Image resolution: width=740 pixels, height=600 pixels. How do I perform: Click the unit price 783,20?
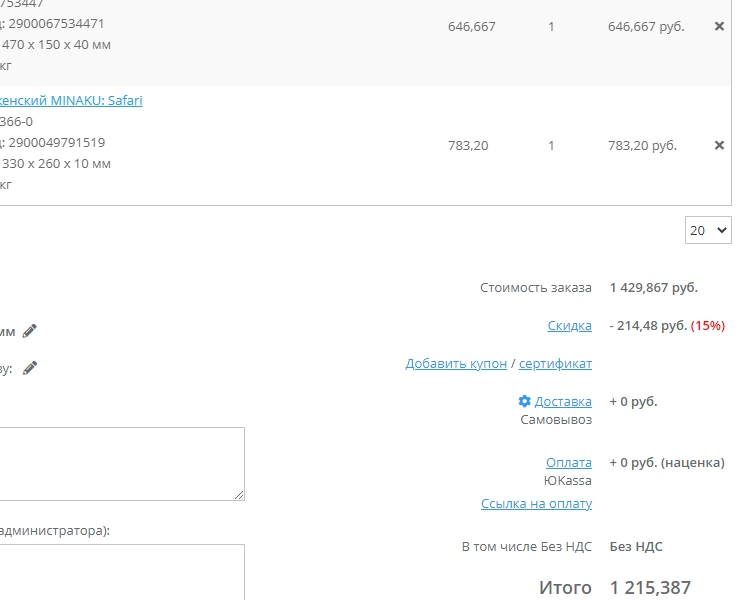tap(468, 146)
